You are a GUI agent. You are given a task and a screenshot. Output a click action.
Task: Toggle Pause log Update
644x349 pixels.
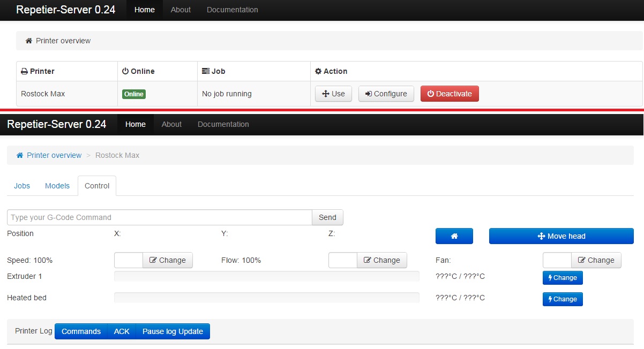coord(173,331)
